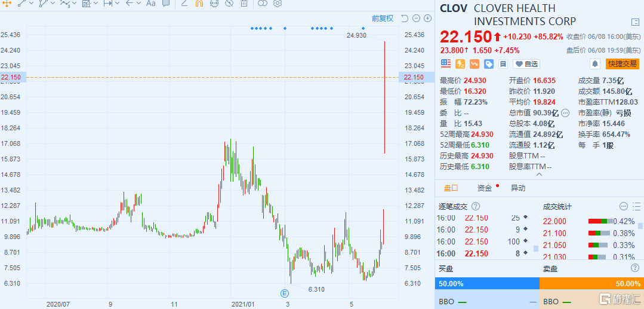Select the Aa text tool

coord(151,4)
